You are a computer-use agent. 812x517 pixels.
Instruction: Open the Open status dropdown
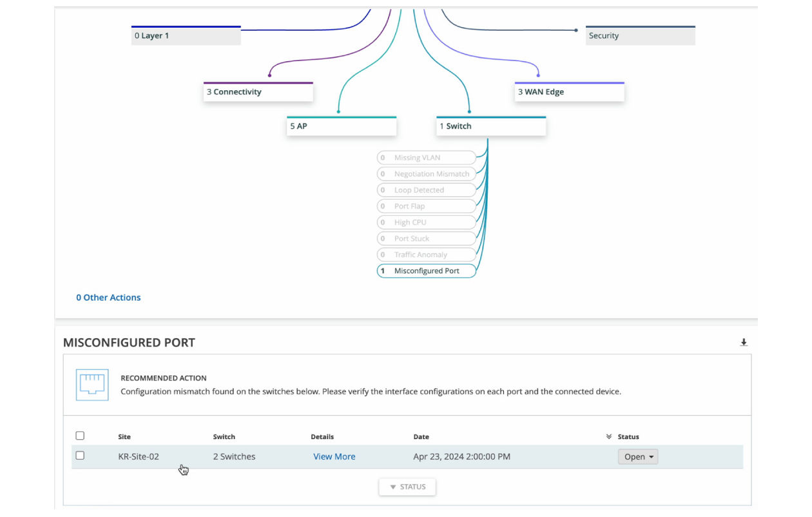[x=638, y=456]
